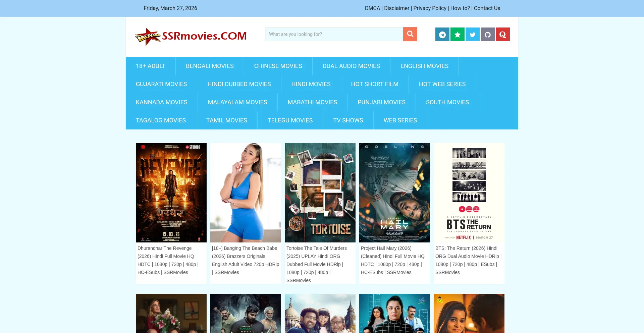Focus the 'What are you looking for?' search field
Screen dimensions: 644x333
(x=334, y=34)
